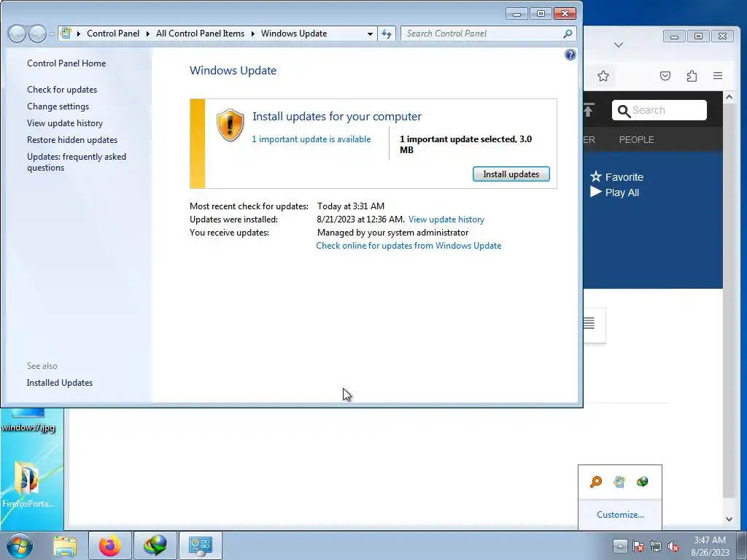This screenshot has width=747, height=560.
Task: Click the Search Control Panel input field
Action: 488,34
